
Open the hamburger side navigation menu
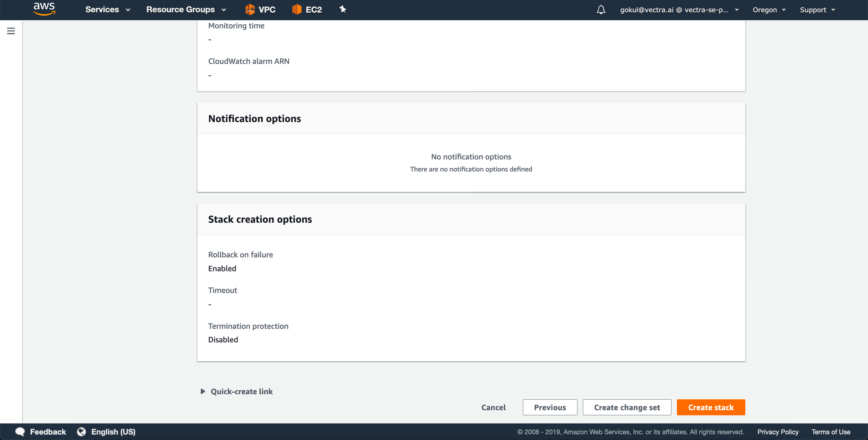pyautogui.click(x=11, y=31)
